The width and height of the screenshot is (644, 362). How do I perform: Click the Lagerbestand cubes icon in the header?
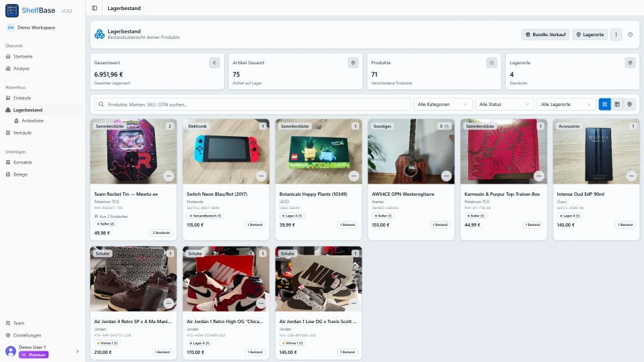point(99,34)
